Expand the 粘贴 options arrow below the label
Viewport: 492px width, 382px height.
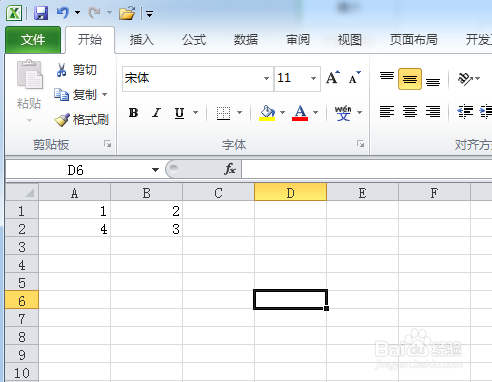tap(29, 120)
